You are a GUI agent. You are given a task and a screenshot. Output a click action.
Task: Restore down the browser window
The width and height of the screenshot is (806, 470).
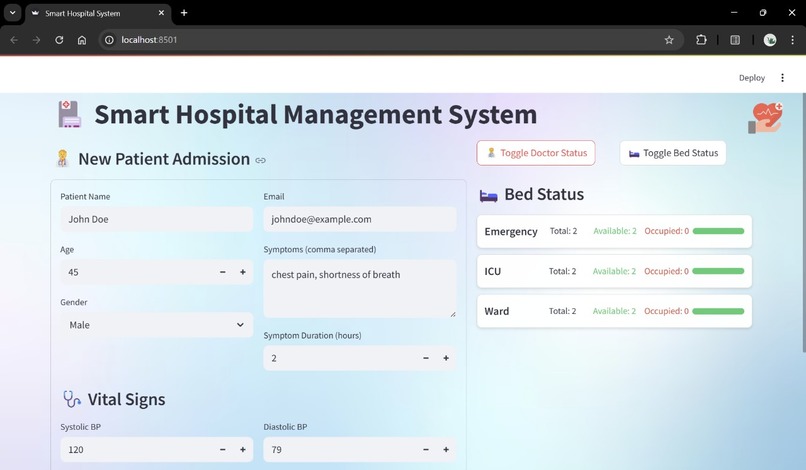(763, 13)
